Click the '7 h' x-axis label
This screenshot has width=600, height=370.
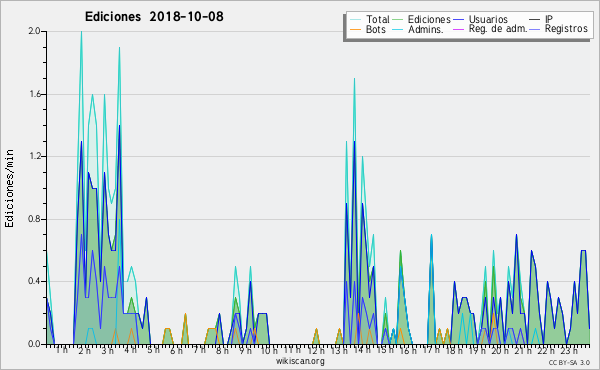(199, 350)
